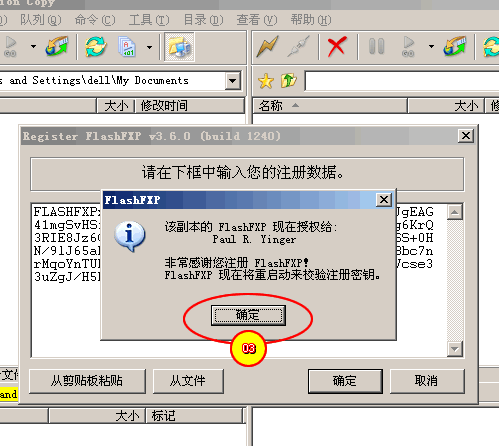Click the lightning bolt Connect icon
The image size is (499, 446).
pyautogui.click(x=267, y=47)
